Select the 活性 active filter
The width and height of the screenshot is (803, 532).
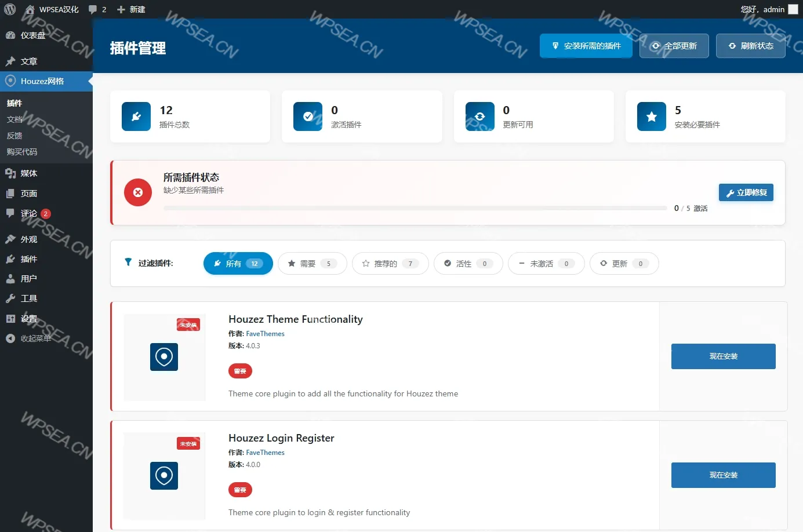(x=468, y=264)
